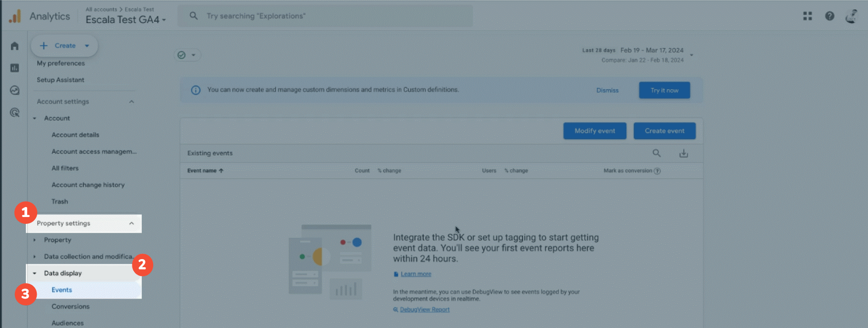Select Conversions under Data display
Image resolution: width=868 pixels, height=328 pixels.
tap(71, 307)
